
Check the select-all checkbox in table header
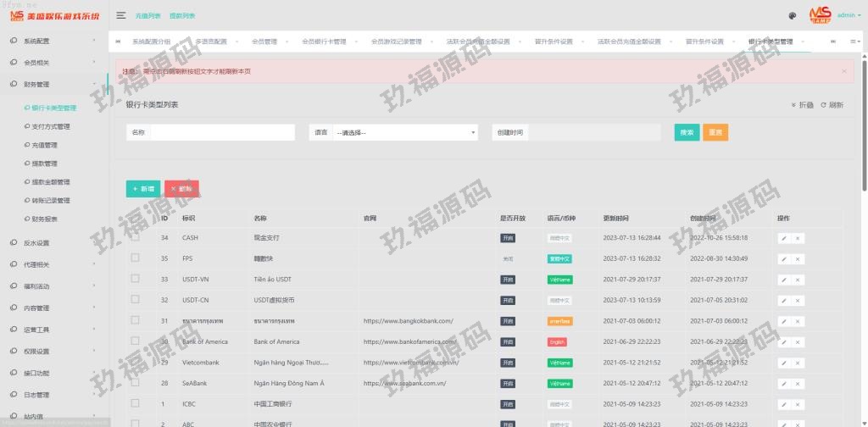pos(136,218)
